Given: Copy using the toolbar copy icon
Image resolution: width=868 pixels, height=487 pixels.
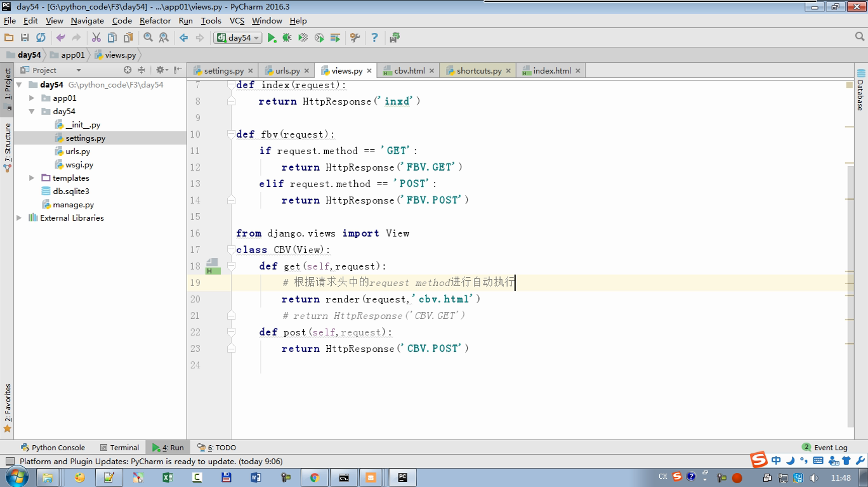Looking at the screenshot, I should (x=112, y=38).
